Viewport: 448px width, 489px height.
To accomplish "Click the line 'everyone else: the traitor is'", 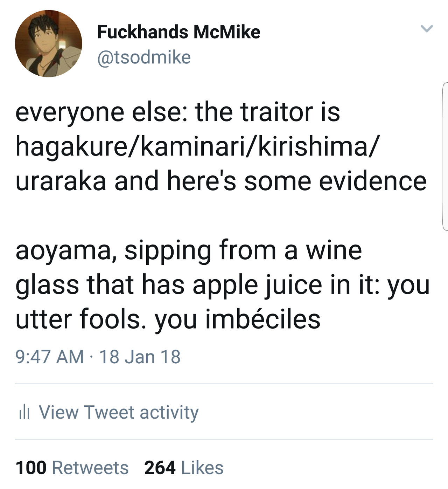I will pos(177,112).
